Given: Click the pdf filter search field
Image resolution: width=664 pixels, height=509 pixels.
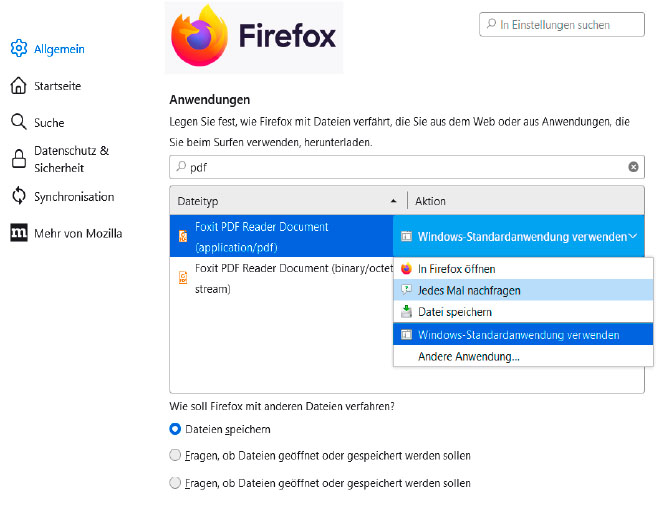Looking at the screenshot, I should [407, 167].
